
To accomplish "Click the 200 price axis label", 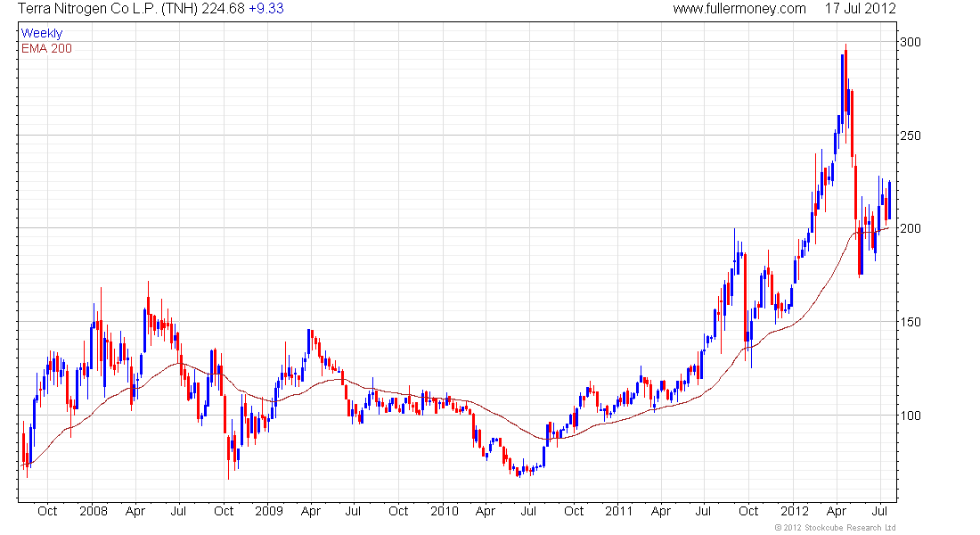I will click(x=910, y=228).
